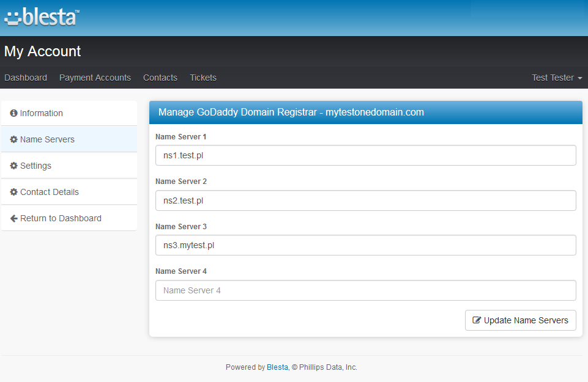588x382 pixels.
Task: Go to Payment Accounts
Action: (x=95, y=78)
